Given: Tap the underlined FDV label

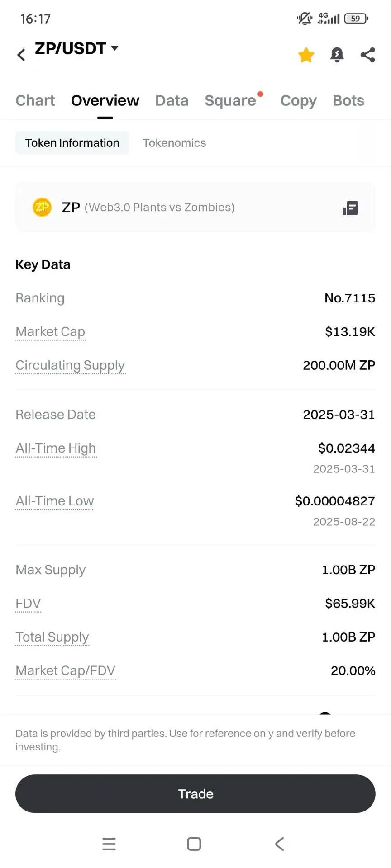Looking at the screenshot, I should coord(28,604).
